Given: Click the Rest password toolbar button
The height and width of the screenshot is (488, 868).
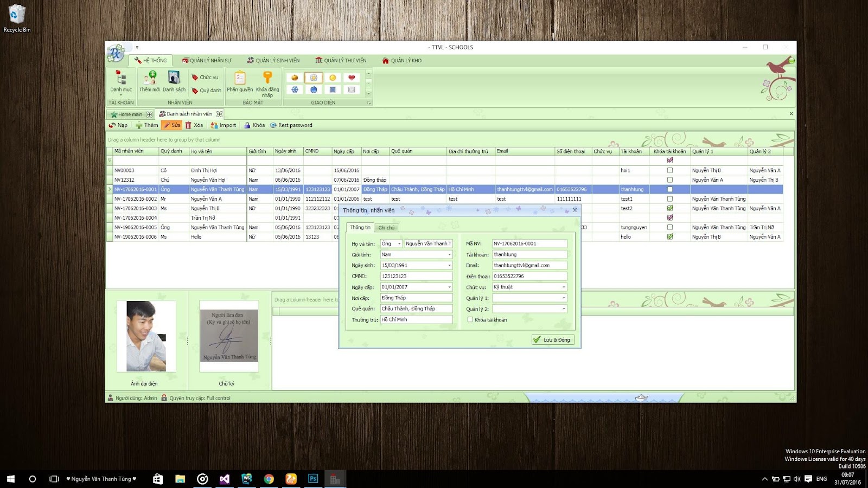Looking at the screenshot, I should coord(291,125).
